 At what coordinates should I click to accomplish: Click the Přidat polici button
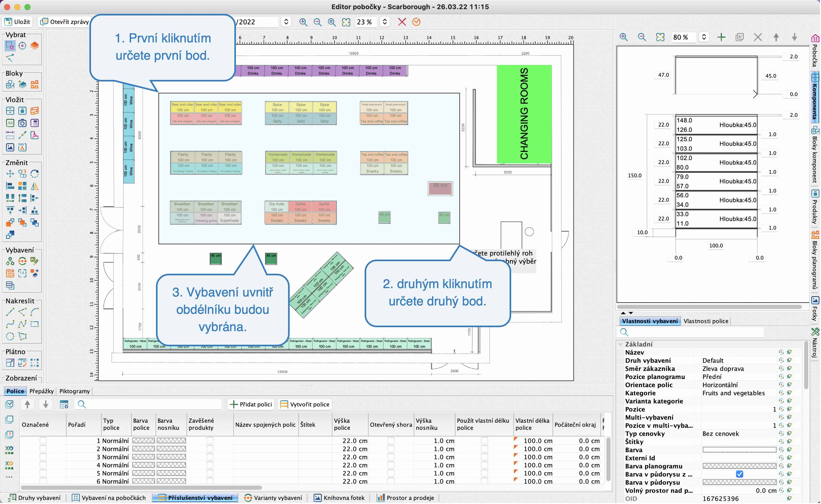pos(251,405)
